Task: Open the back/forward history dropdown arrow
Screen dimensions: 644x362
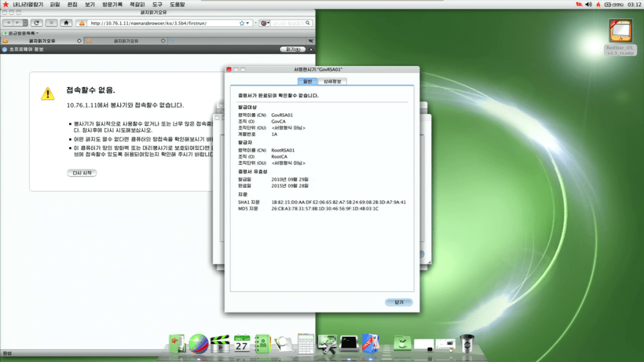Action: (x=23, y=23)
